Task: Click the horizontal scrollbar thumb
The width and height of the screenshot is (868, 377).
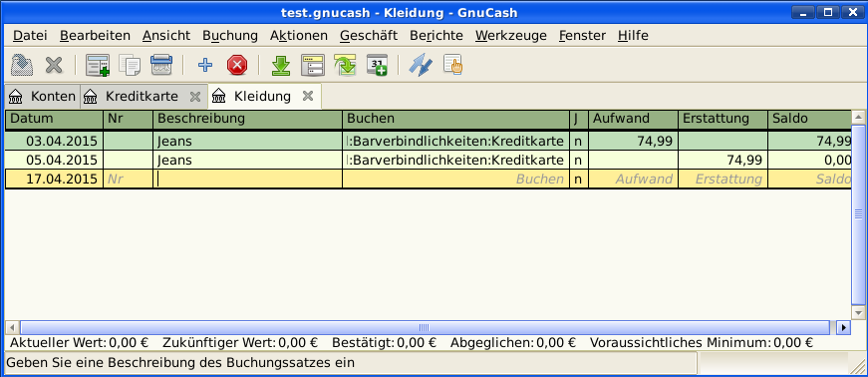Action: coord(425,327)
